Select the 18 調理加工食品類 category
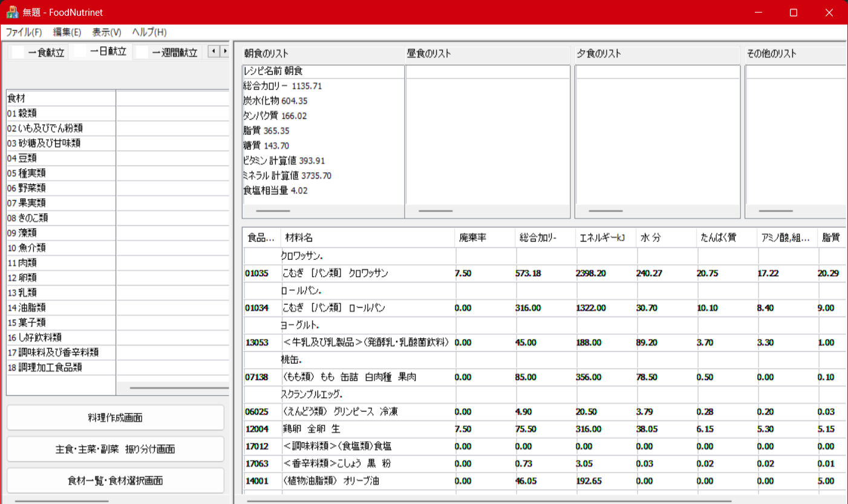The image size is (848, 504). [x=61, y=367]
